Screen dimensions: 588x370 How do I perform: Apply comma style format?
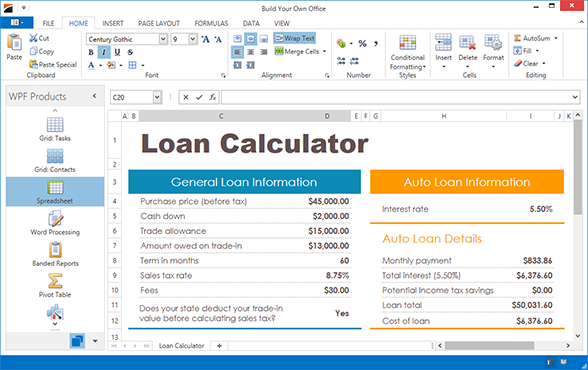pos(376,43)
